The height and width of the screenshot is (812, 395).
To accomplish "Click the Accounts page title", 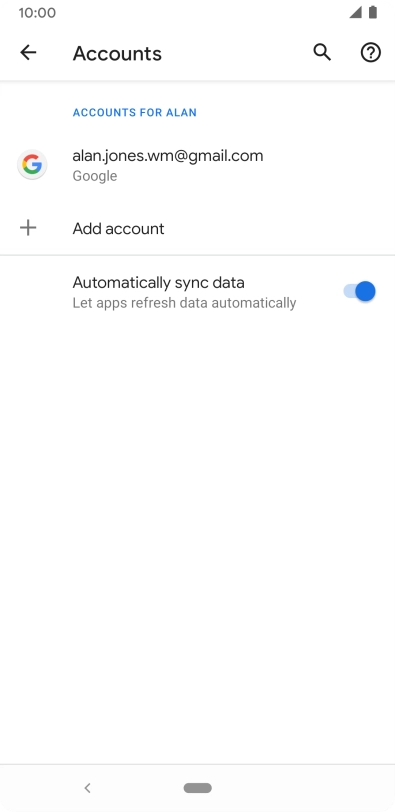I will click(117, 53).
